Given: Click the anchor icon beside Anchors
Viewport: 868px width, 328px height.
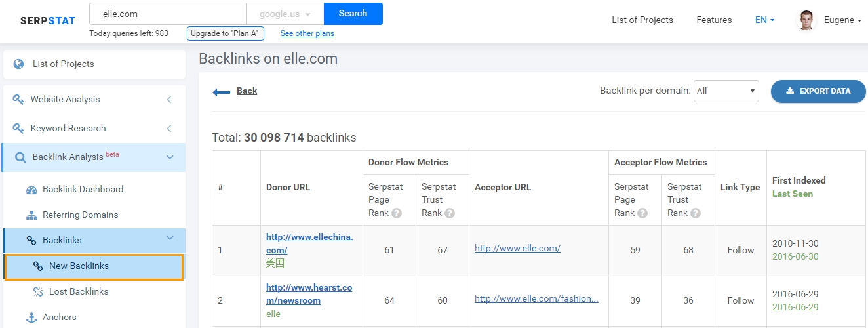Looking at the screenshot, I should coord(31,318).
